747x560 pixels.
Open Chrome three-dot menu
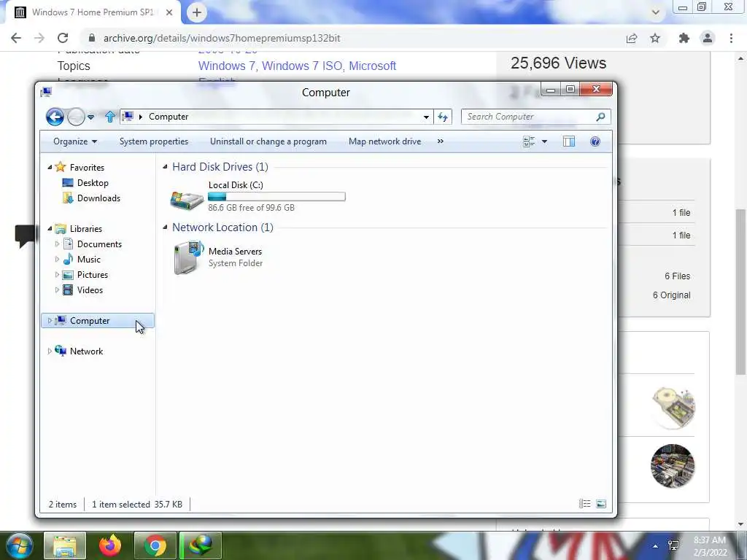pos(731,38)
